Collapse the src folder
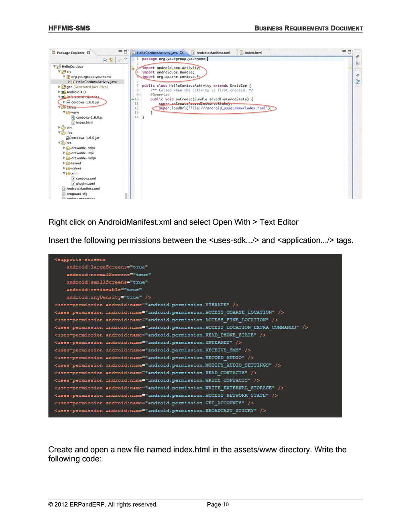The height and width of the screenshot is (532, 411). (59, 71)
